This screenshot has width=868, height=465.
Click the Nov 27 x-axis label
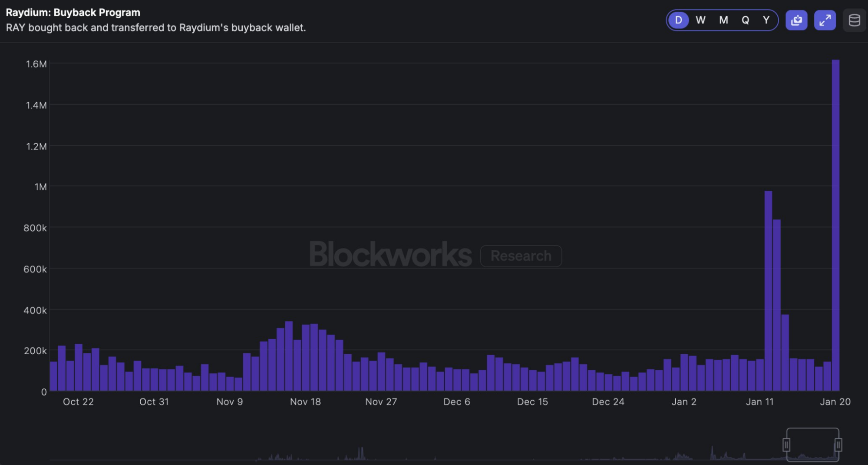pyautogui.click(x=381, y=402)
